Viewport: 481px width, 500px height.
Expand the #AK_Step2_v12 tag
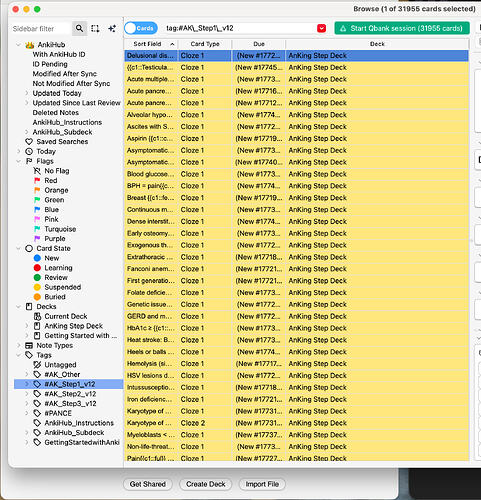tap(27, 394)
